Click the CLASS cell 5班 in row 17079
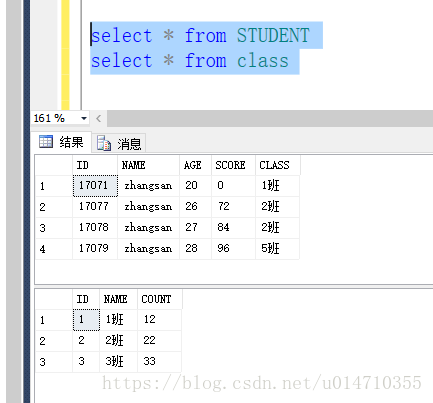Viewport: 433px width, 403px height. [277, 249]
